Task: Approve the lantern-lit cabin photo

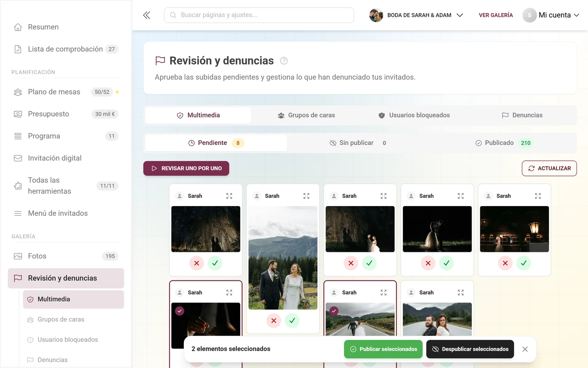Action: pyautogui.click(x=523, y=263)
